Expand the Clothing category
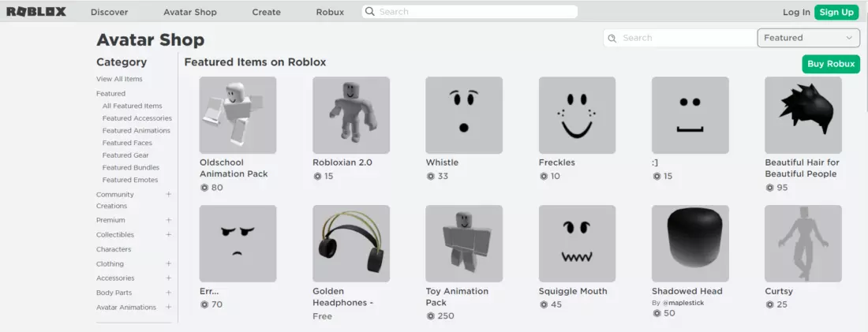This screenshot has width=868, height=332. [169, 263]
